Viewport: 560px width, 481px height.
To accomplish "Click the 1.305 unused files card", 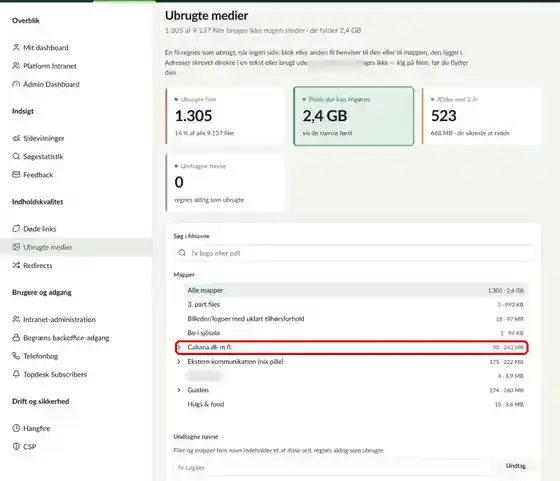I will pyautogui.click(x=225, y=116).
